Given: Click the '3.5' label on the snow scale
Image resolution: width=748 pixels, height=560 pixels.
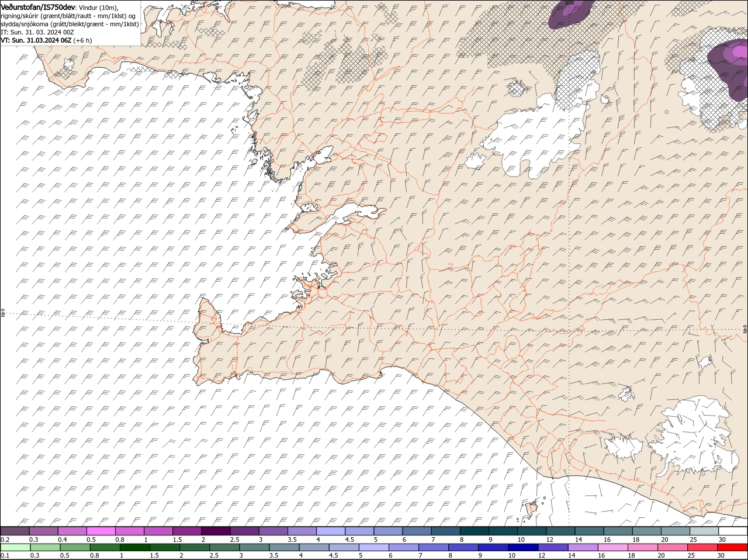Looking at the screenshot, I should tap(292, 539).
